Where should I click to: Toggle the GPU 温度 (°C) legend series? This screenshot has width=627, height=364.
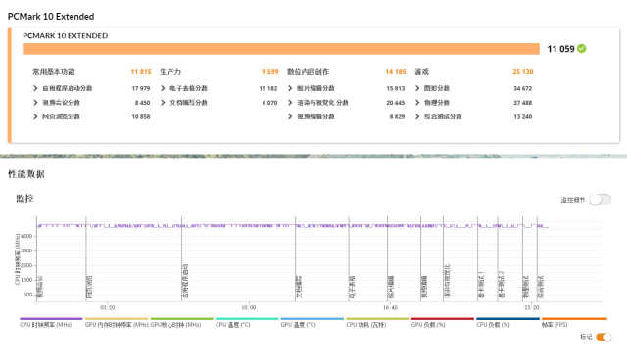click(x=312, y=323)
